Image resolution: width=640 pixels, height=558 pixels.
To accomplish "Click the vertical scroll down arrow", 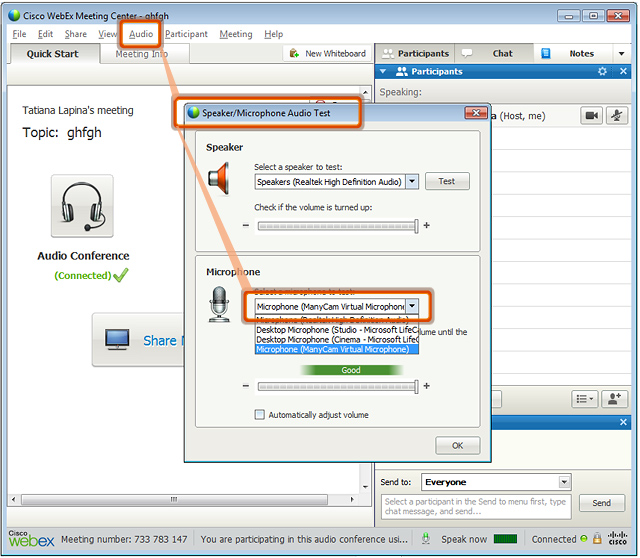I will (x=365, y=487).
